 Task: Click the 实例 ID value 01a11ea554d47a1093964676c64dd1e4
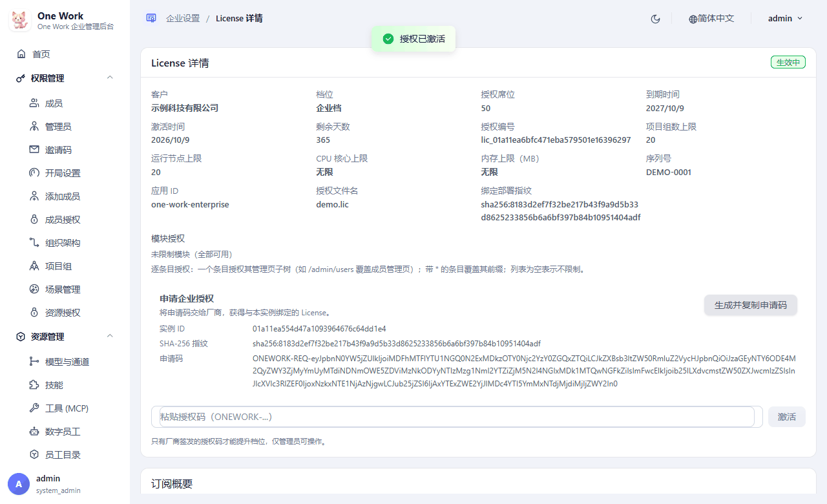(x=319, y=329)
